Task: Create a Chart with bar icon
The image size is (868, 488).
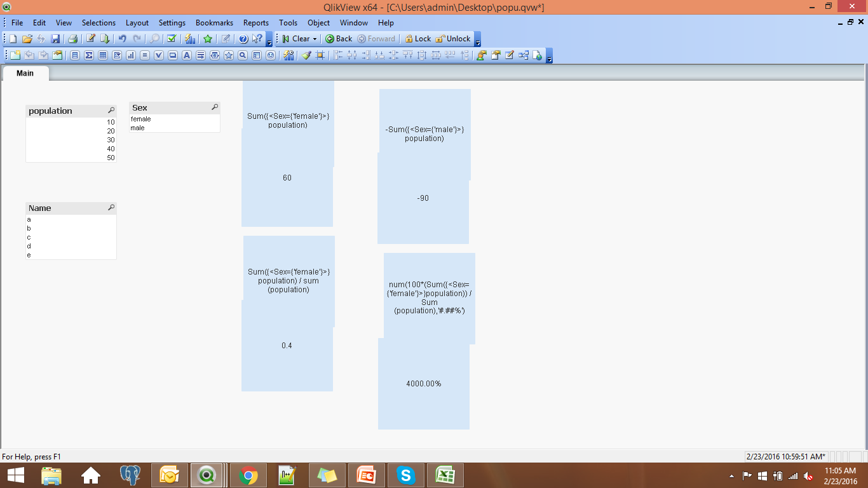Action: point(131,55)
